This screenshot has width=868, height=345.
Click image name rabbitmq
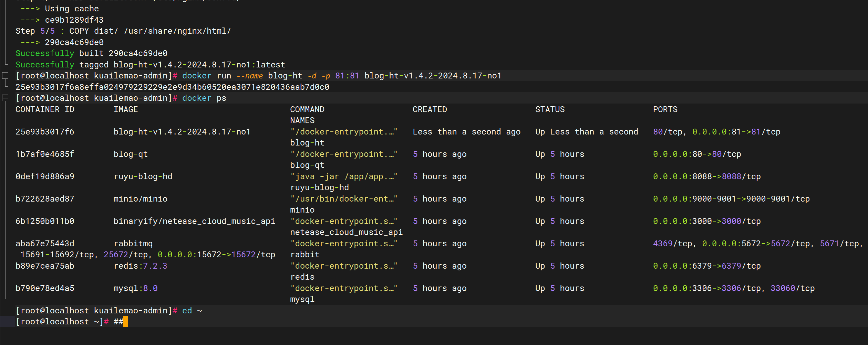tap(133, 244)
